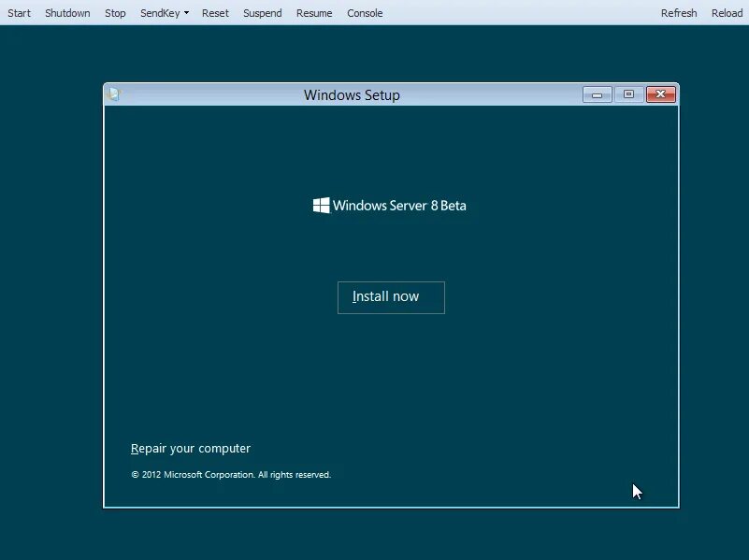Click the Windows Setup title text
This screenshot has height=560, width=749.
[x=352, y=95]
